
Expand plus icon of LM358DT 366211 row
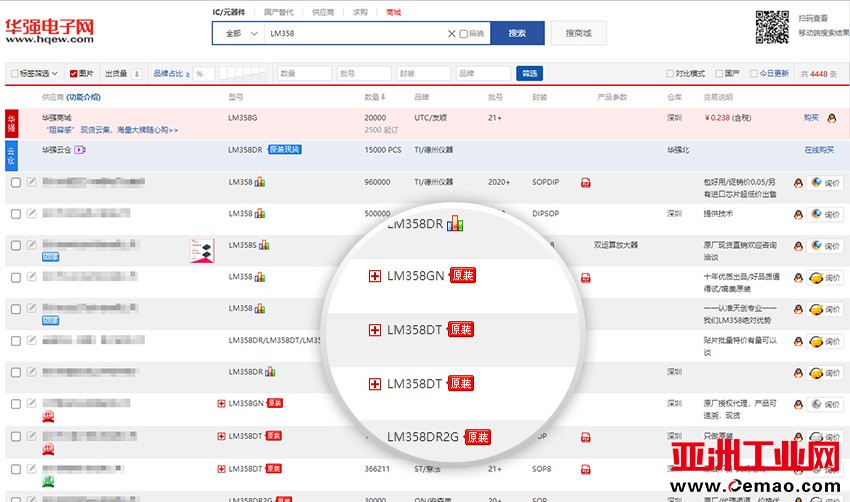[221, 469]
